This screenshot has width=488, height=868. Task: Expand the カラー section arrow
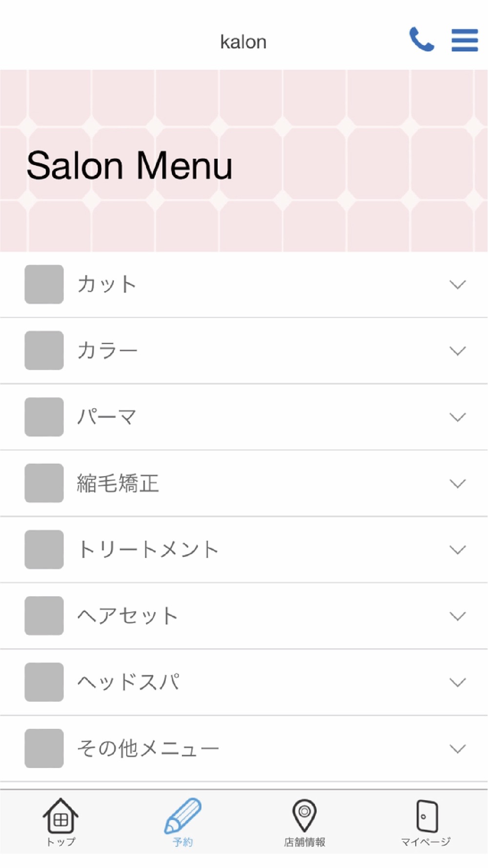[457, 351]
